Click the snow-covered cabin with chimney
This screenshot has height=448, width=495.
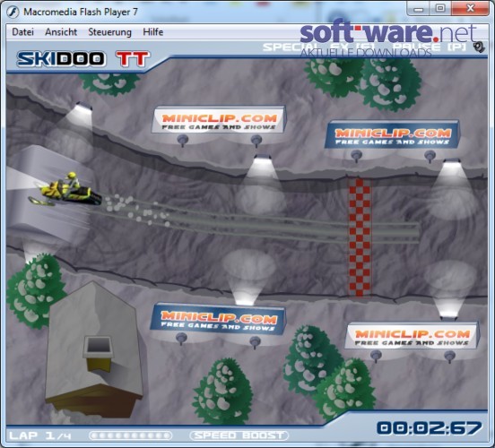pos(94,350)
